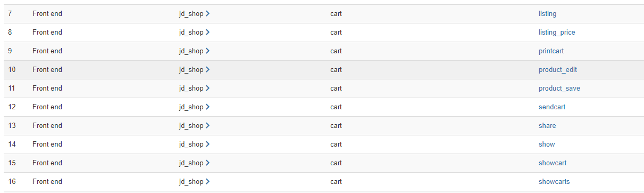Open the product_edit link
Image resolution: width=644 pixels, height=193 pixels.
558,70
